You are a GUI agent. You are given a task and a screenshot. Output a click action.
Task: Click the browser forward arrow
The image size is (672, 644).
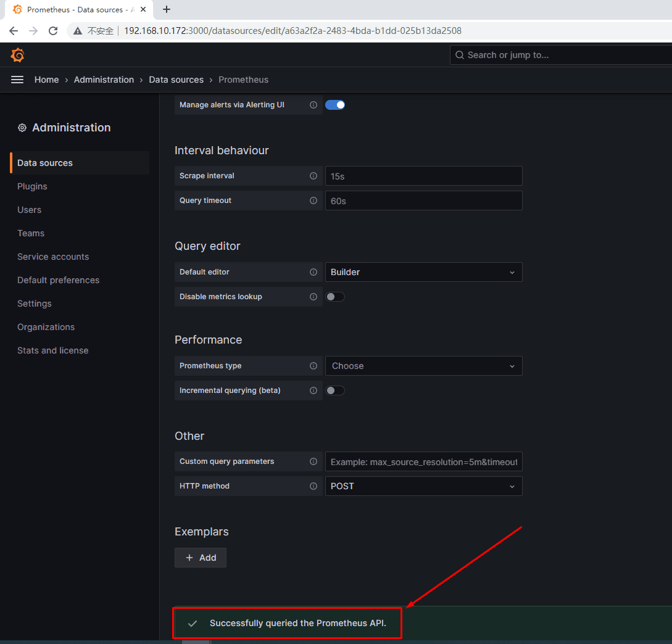point(33,31)
